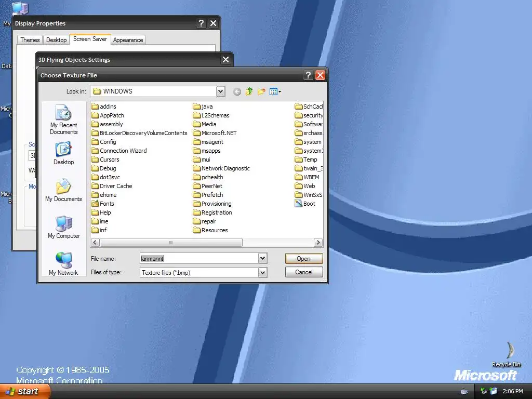Viewport: 532px width, 399px height.
Task: Select the pchealth folder
Action: [208, 177]
